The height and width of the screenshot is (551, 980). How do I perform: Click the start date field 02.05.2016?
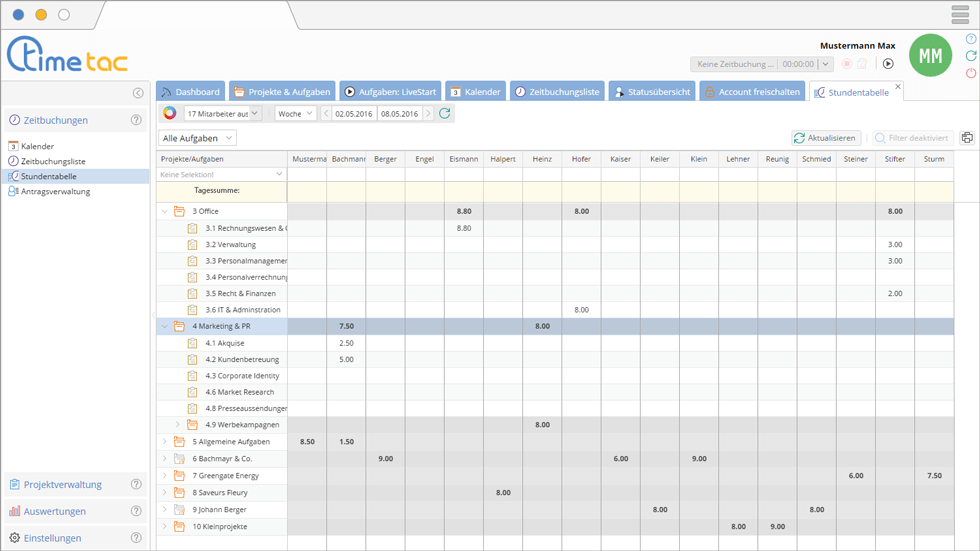[x=354, y=114]
